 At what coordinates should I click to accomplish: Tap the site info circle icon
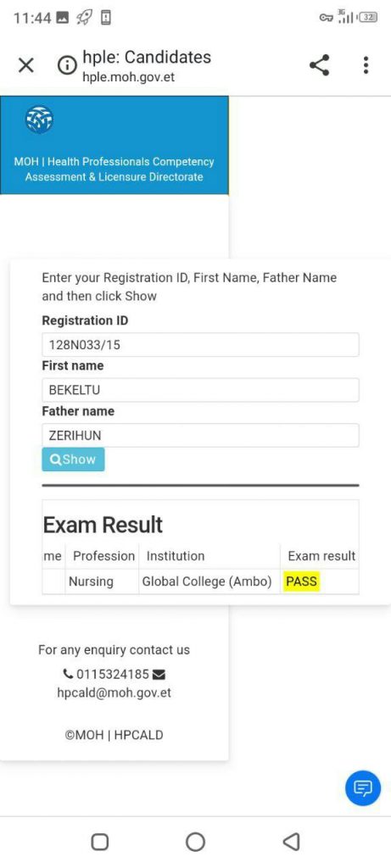66,66
